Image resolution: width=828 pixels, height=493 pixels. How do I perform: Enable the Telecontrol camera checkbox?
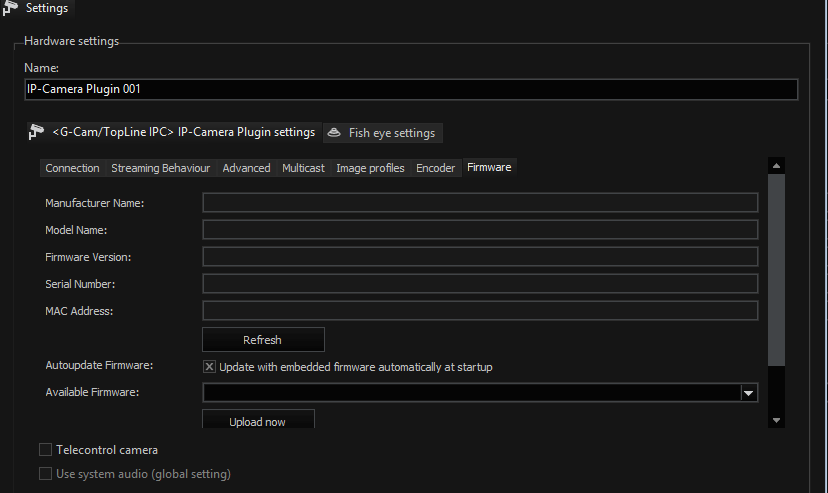pos(45,450)
